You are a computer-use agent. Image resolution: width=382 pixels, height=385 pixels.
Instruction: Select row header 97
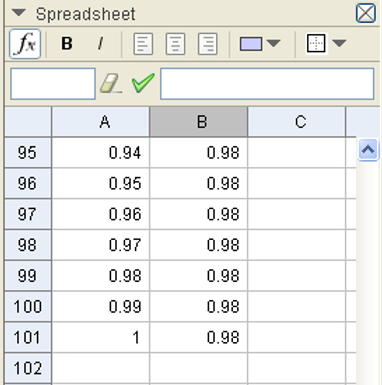[28, 214]
